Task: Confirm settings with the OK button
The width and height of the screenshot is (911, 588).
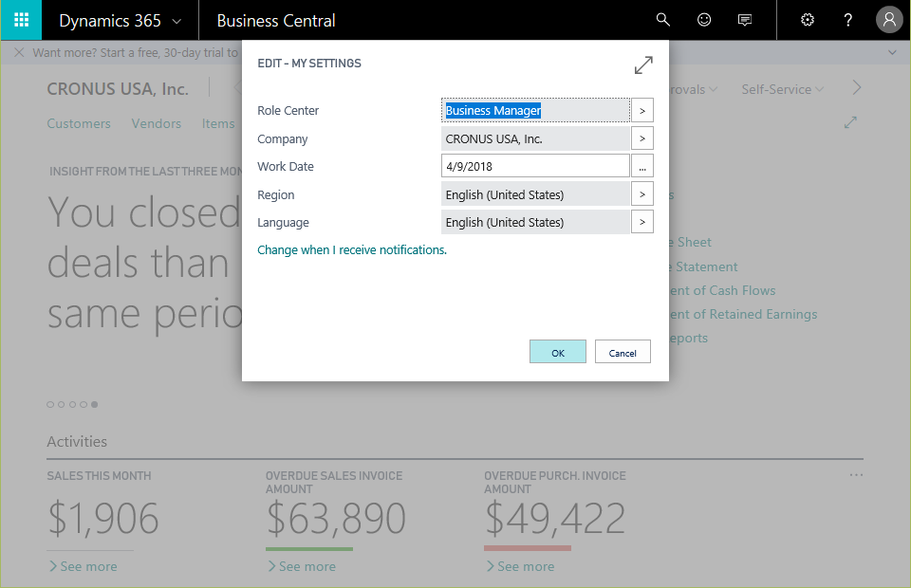Action: tap(558, 352)
